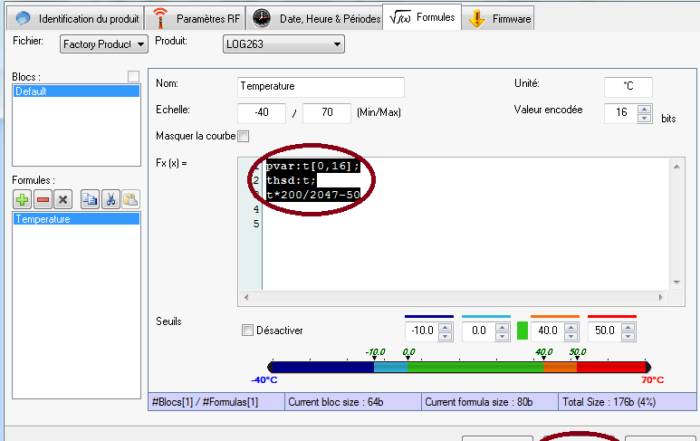
Task: Increase Valeur encodée bits
Action: point(644,108)
